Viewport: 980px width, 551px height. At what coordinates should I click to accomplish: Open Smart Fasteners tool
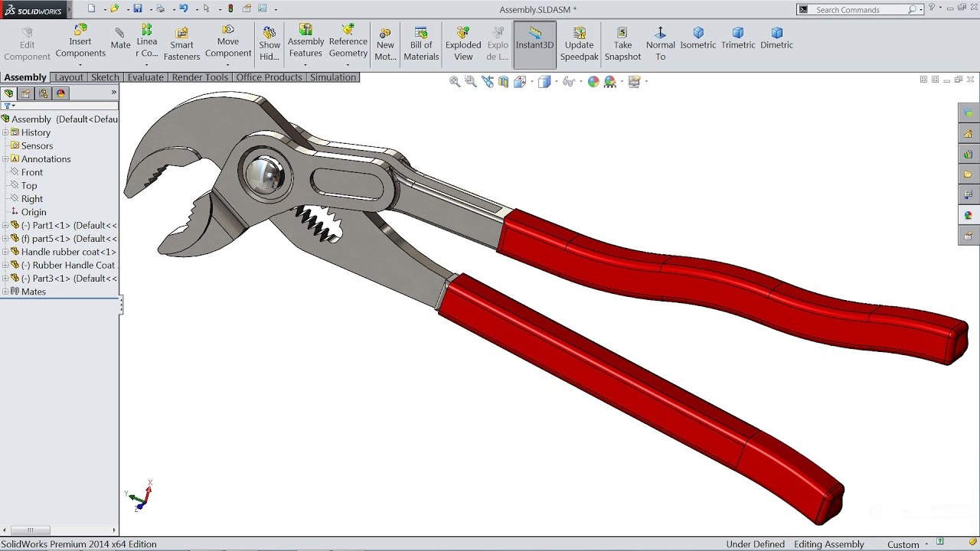tap(181, 44)
